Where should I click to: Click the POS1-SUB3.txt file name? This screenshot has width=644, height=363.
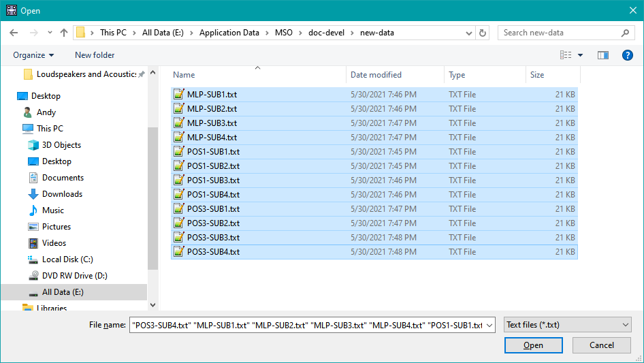213,180
